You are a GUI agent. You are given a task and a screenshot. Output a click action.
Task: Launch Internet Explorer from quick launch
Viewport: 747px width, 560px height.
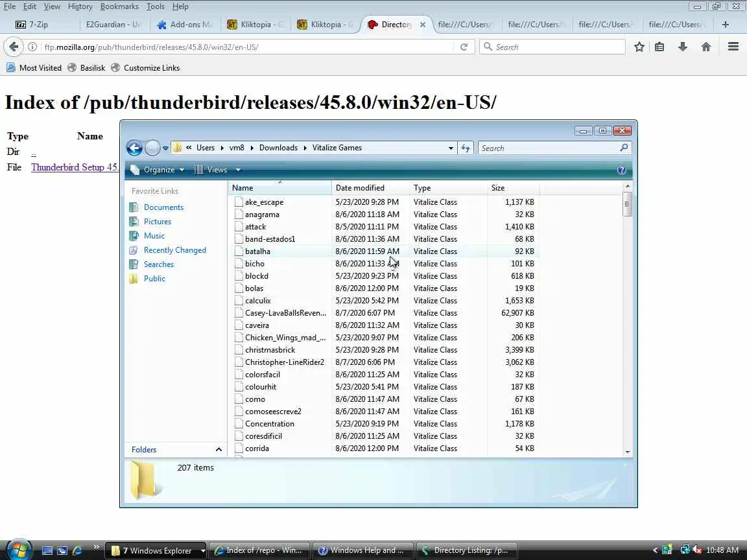tap(77, 550)
